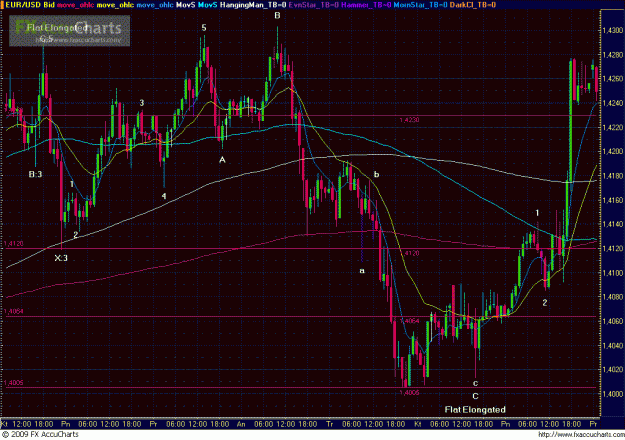625x440 pixels.
Task: Click the 1,4180 price axis value
Action: 613,176
